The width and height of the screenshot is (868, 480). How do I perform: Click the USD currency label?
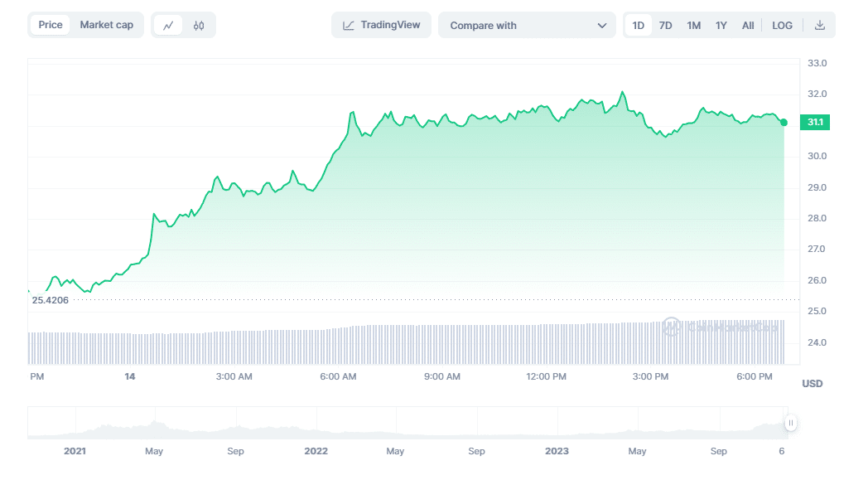812,384
